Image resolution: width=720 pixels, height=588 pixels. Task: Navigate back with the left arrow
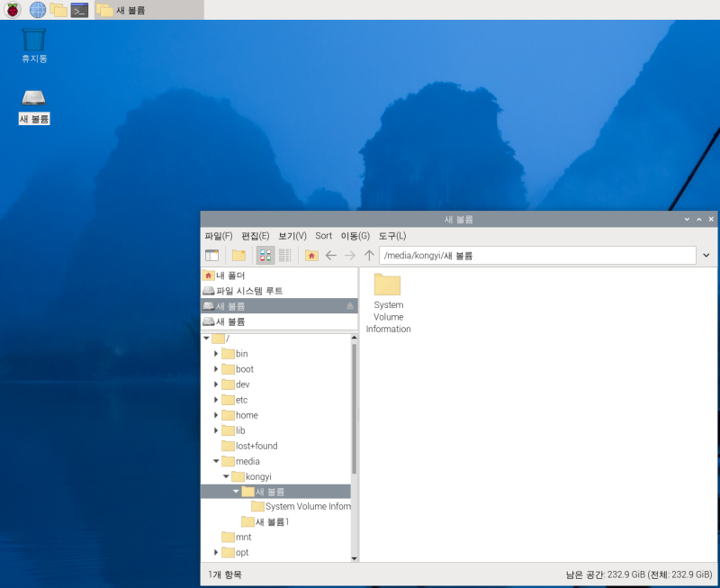pos(331,256)
